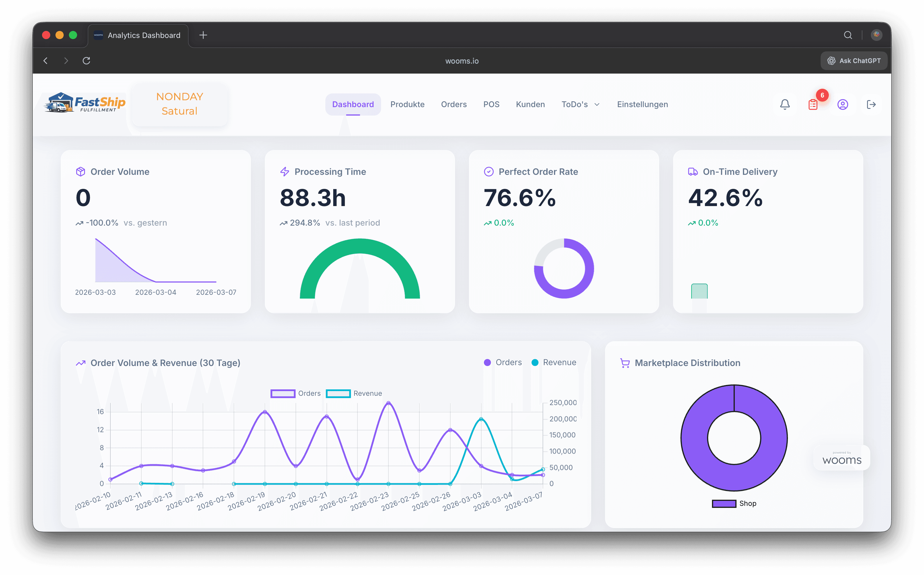Open a new browser tab
The image size is (924, 575).
pos(203,35)
